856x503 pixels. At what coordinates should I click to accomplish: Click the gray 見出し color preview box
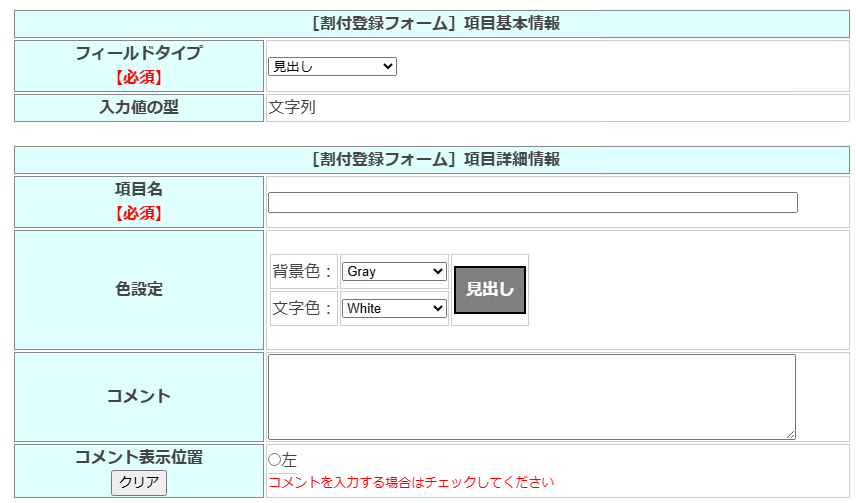click(x=490, y=290)
